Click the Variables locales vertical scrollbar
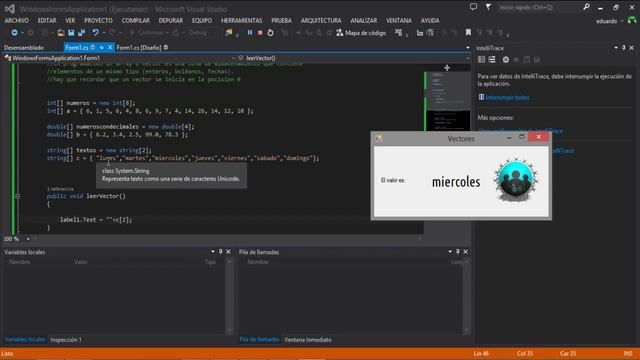 coord(229,296)
